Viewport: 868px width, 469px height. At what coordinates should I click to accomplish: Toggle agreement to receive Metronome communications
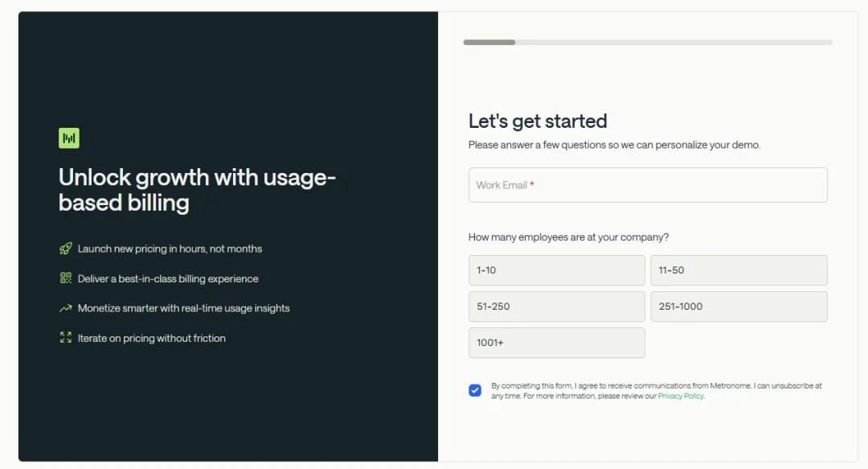coord(474,390)
